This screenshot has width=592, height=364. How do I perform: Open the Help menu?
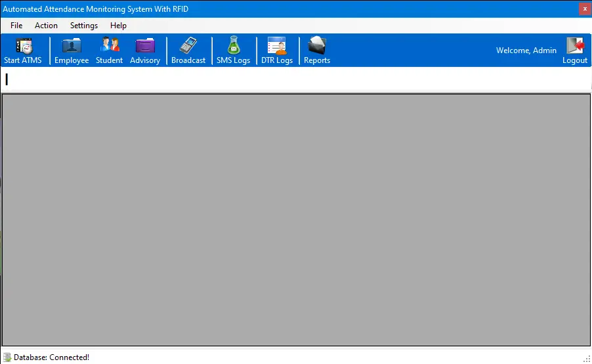coord(118,26)
